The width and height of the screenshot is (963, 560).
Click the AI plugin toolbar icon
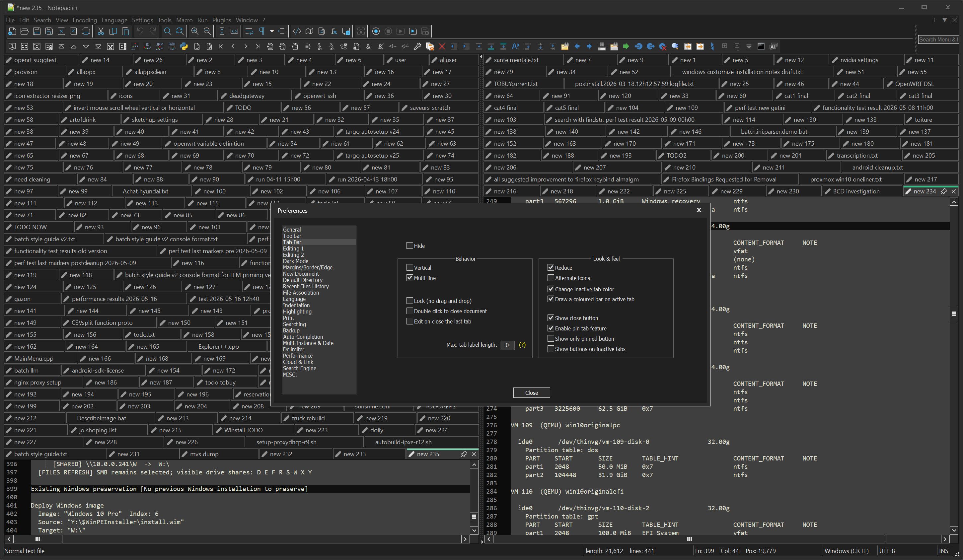pyautogui.click(x=773, y=46)
